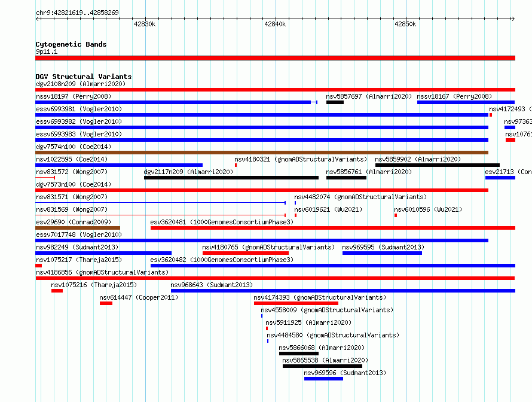The width and height of the screenshot is (532, 402).
Task: Click the 42830k ruler position label
Action: (x=145, y=24)
